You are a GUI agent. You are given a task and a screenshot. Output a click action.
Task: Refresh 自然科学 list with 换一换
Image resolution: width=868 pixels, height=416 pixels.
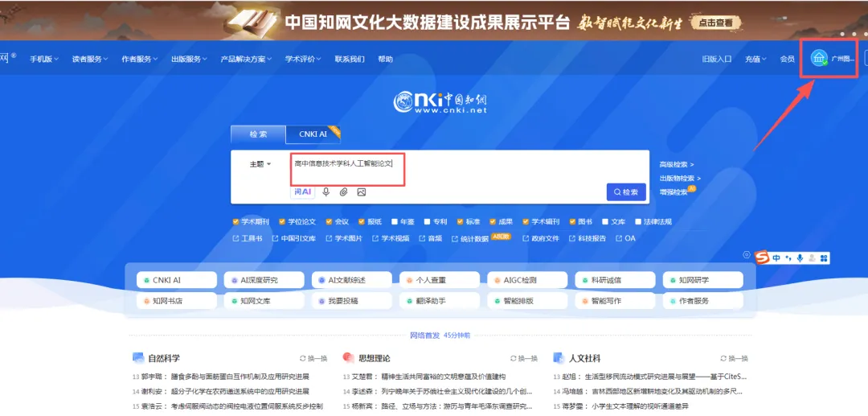point(313,358)
